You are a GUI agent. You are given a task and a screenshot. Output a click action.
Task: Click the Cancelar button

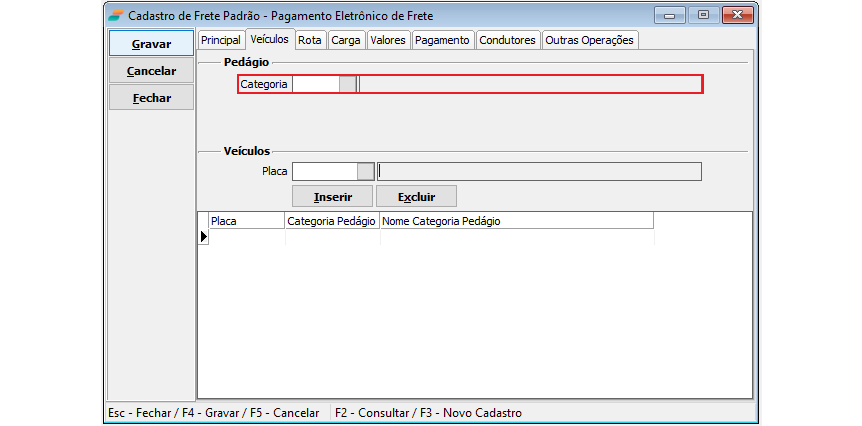(x=151, y=71)
